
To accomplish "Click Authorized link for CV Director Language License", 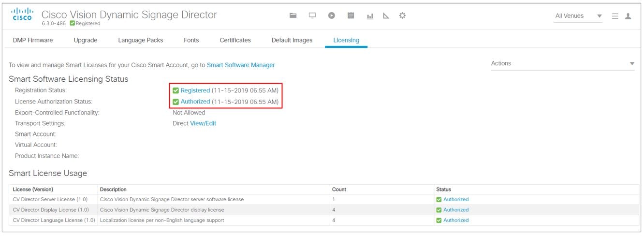I will pyautogui.click(x=456, y=220).
